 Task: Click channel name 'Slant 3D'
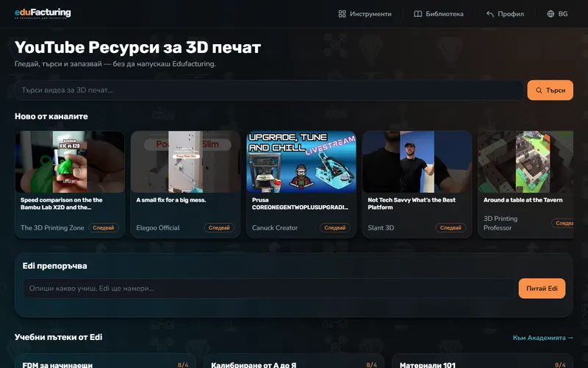tap(381, 227)
